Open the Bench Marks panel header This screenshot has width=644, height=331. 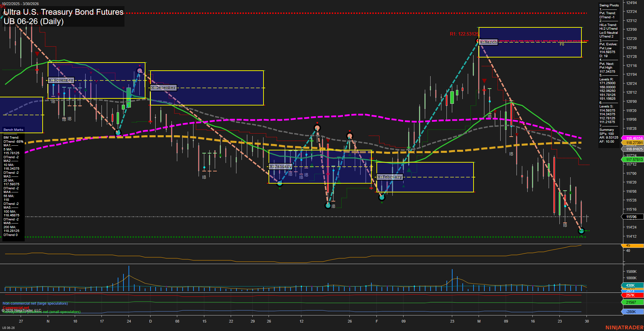pos(13,129)
